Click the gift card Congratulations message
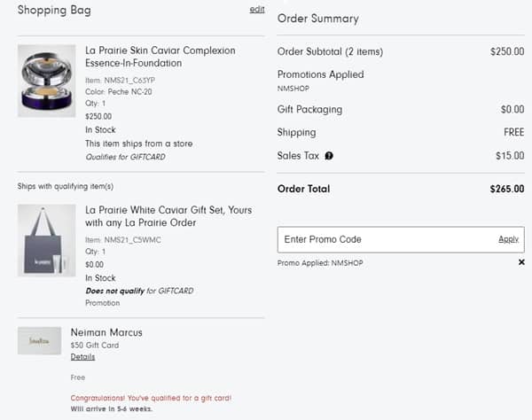The width and height of the screenshot is (532, 420). [x=157, y=399]
